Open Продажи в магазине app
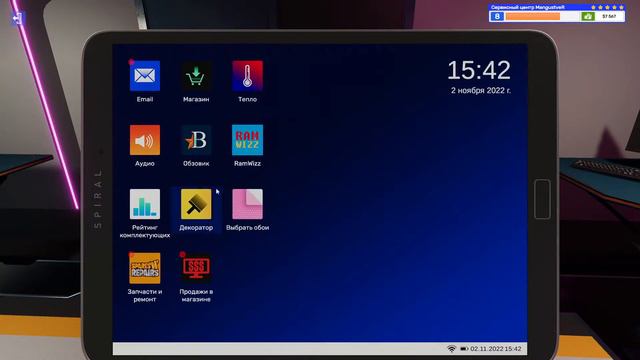 pyautogui.click(x=196, y=268)
